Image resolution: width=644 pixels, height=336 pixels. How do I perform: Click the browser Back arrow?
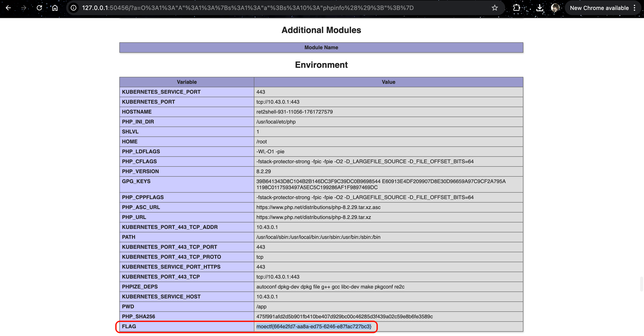pos(8,8)
